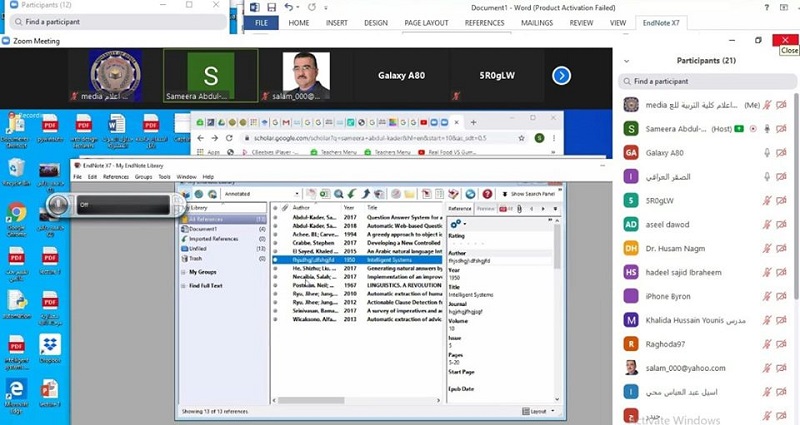Click camera-off icon for iPhone Byron
Screen dimensions: 800x425
(x=781, y=296)
